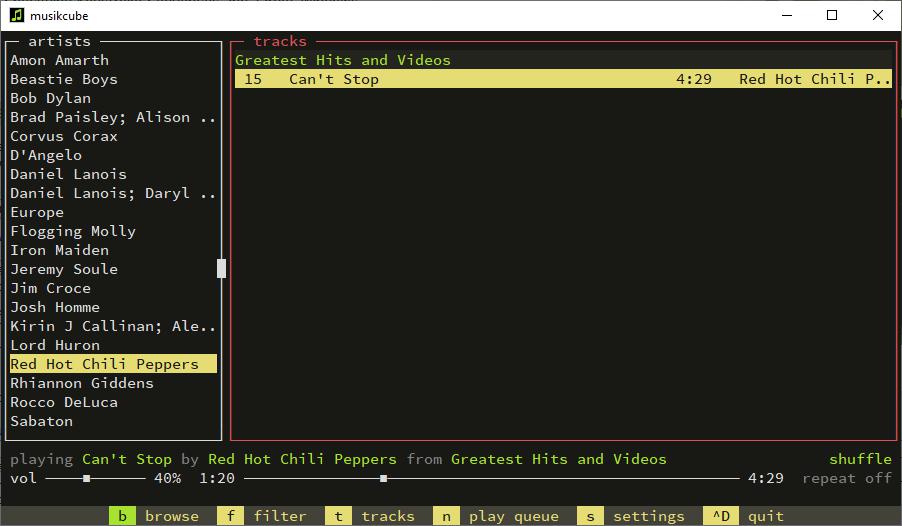
Task: Click the playback seek bar handle
Action: coord(384,478)
